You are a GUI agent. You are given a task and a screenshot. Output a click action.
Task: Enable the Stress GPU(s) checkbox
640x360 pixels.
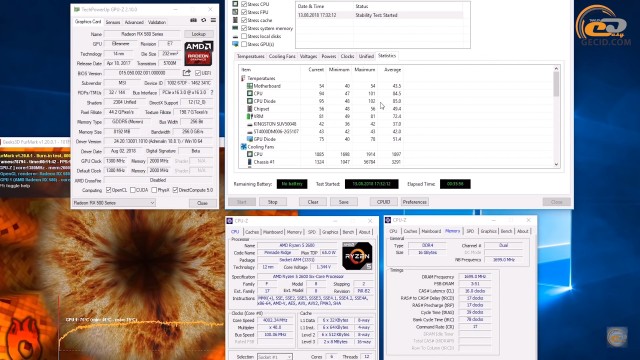pyautogui.click(x=244, y=44)
